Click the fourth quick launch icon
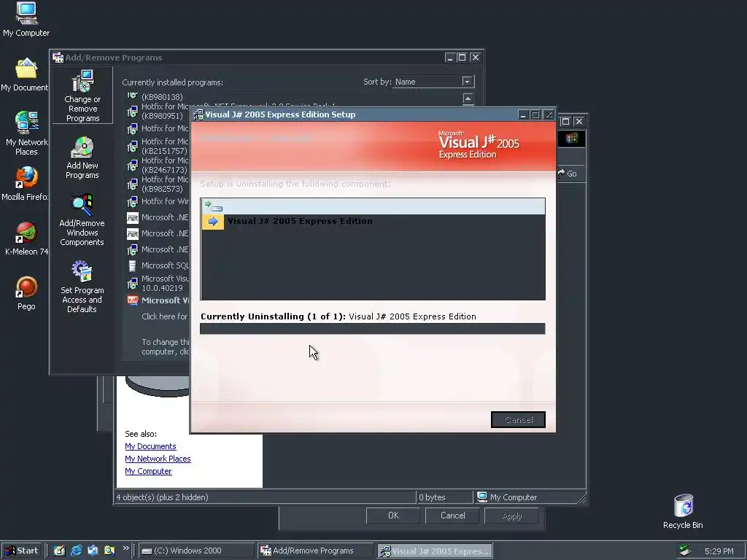The height and width of the screenshot is (560, 747). (x=109, y=551)
